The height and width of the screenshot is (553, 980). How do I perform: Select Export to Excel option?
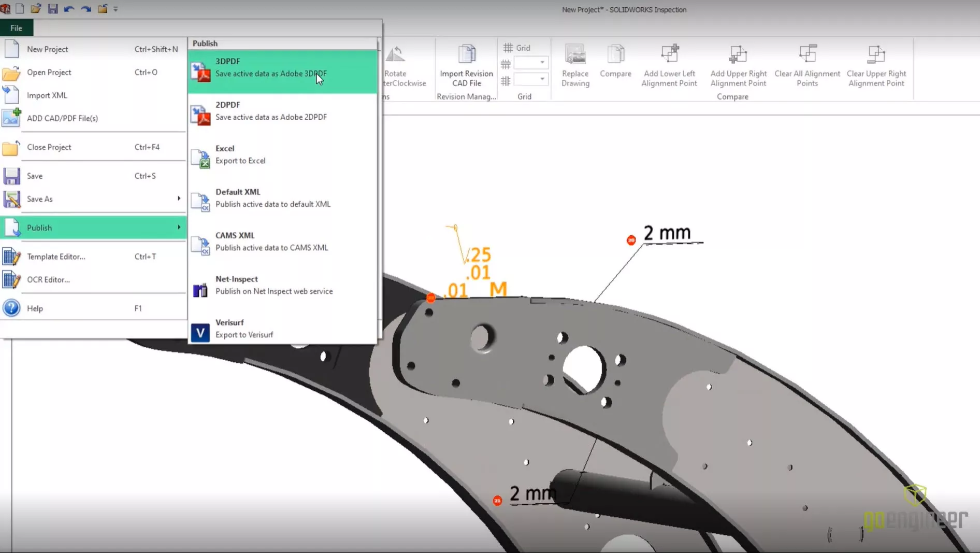click(282, 159)
